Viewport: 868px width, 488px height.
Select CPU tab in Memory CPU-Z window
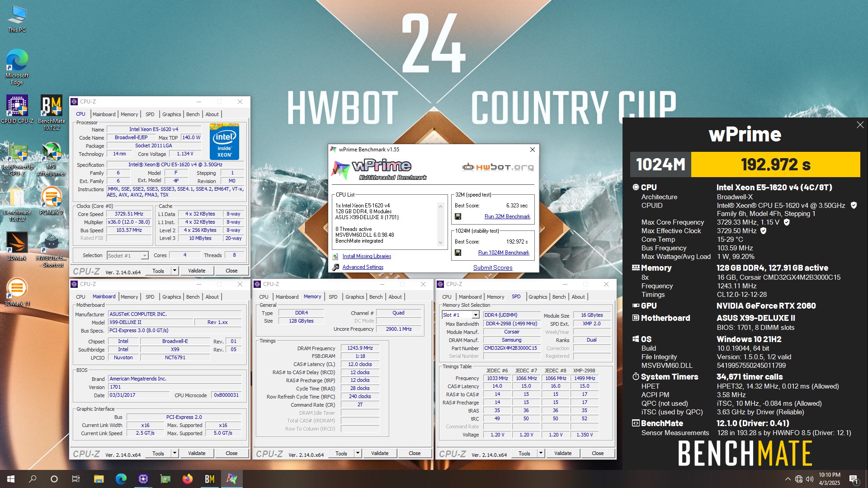(264, 297)
